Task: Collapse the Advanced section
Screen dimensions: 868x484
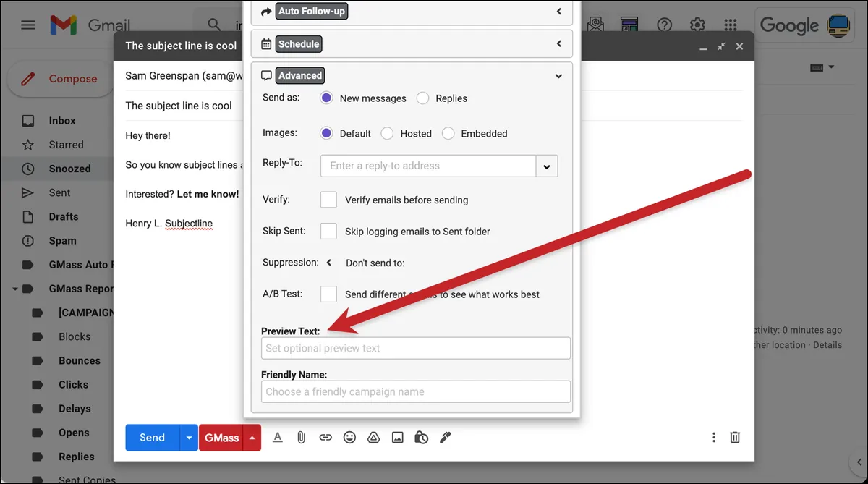Action: coord(558,75)
